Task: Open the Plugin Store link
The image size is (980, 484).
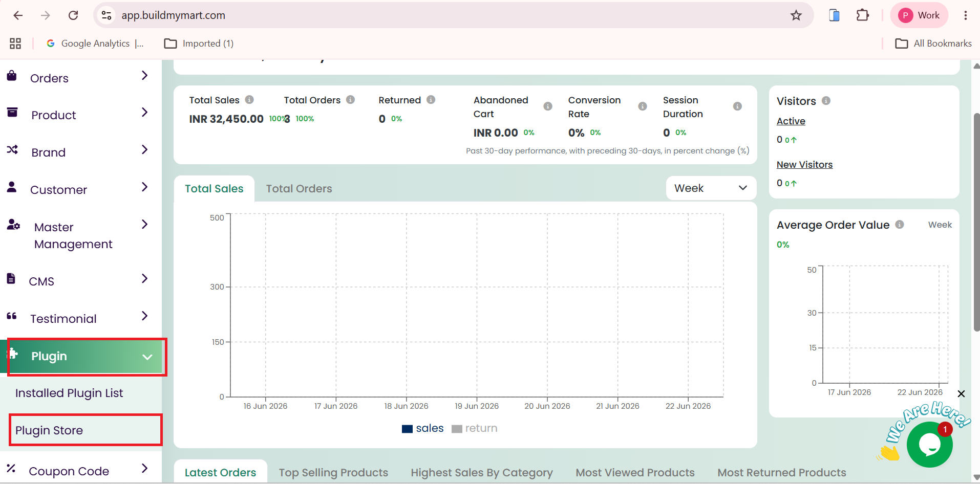Action: coord(49,430)
